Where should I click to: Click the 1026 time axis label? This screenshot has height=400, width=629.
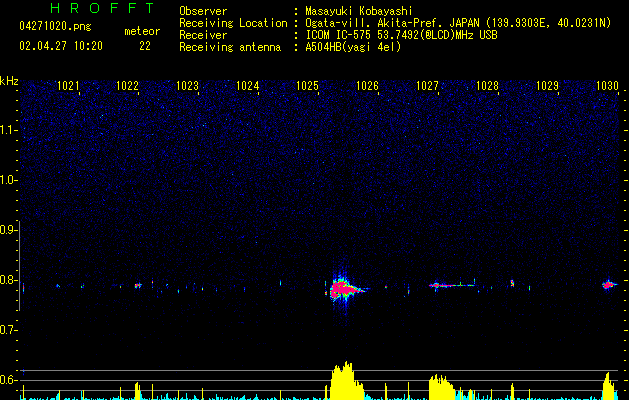pos(367,86)
